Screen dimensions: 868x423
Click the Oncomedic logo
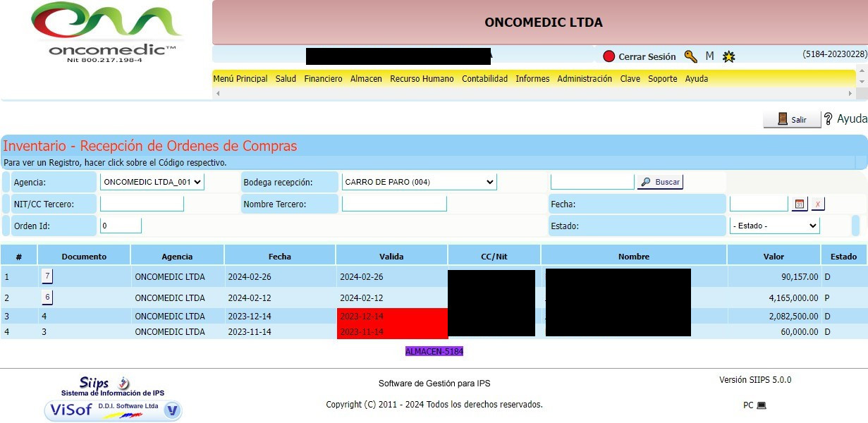click(106, 32)
